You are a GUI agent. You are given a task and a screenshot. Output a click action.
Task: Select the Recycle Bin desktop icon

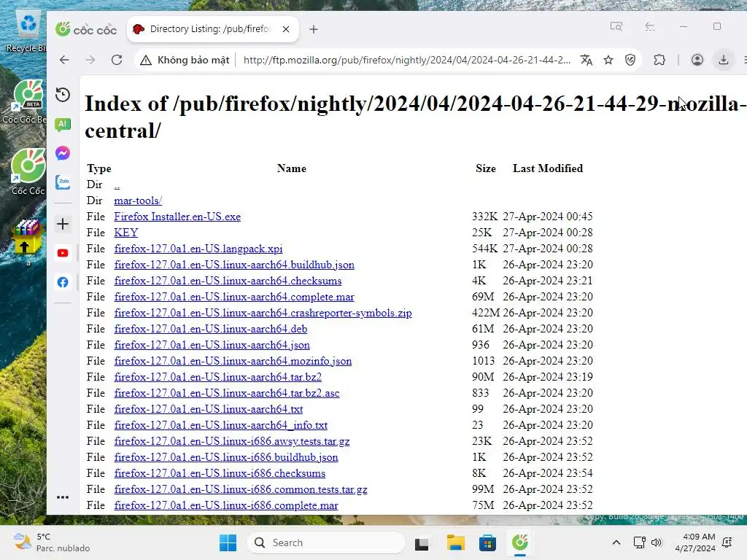[27, 32]
